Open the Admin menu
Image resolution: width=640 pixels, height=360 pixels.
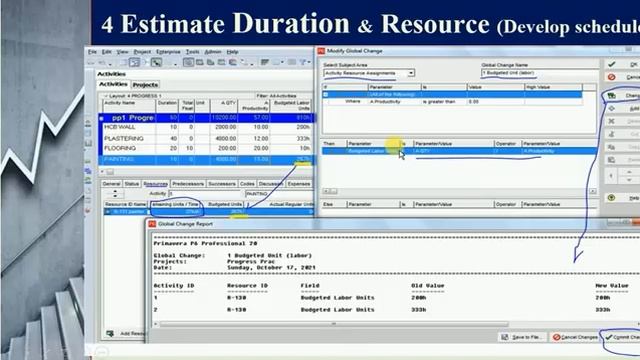click(213, 52)
